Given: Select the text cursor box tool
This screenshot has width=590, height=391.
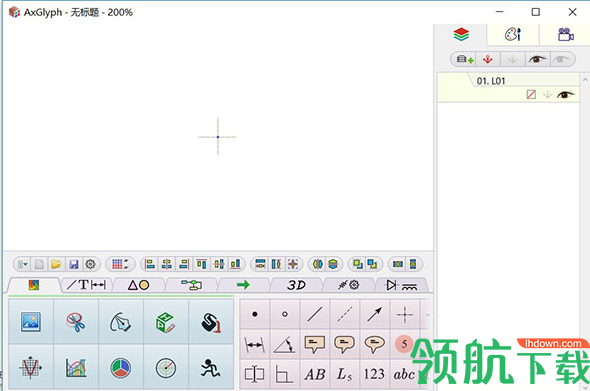Looking at the screenshot, I should [x=255, y=374].
